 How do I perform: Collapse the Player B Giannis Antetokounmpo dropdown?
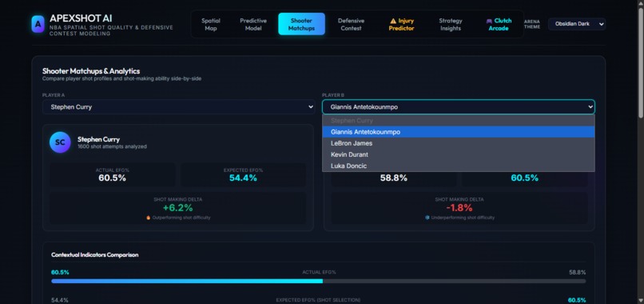pos(459,107)
